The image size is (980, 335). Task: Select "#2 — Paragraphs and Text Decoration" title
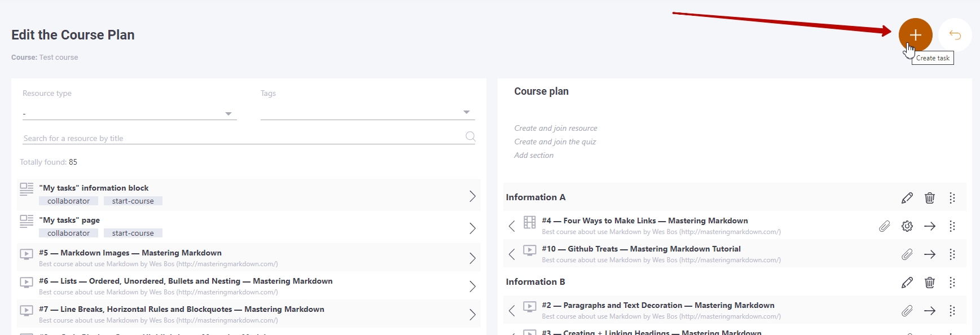pos(658,305)
